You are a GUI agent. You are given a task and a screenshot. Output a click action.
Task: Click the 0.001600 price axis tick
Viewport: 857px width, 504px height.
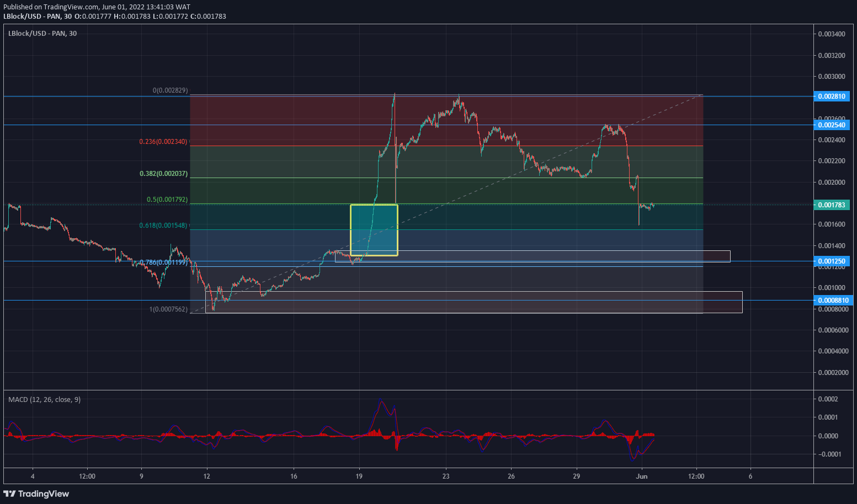(832, 224)
